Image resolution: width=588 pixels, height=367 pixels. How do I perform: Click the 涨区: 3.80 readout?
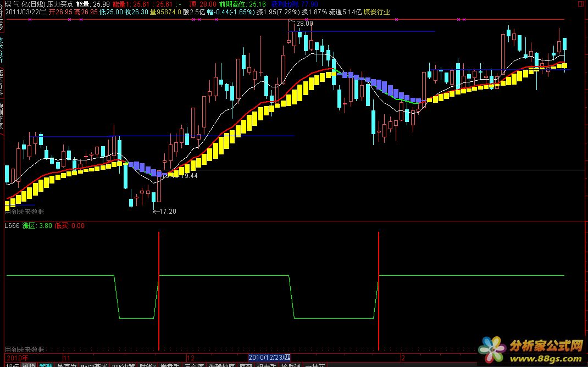[37, 226]
